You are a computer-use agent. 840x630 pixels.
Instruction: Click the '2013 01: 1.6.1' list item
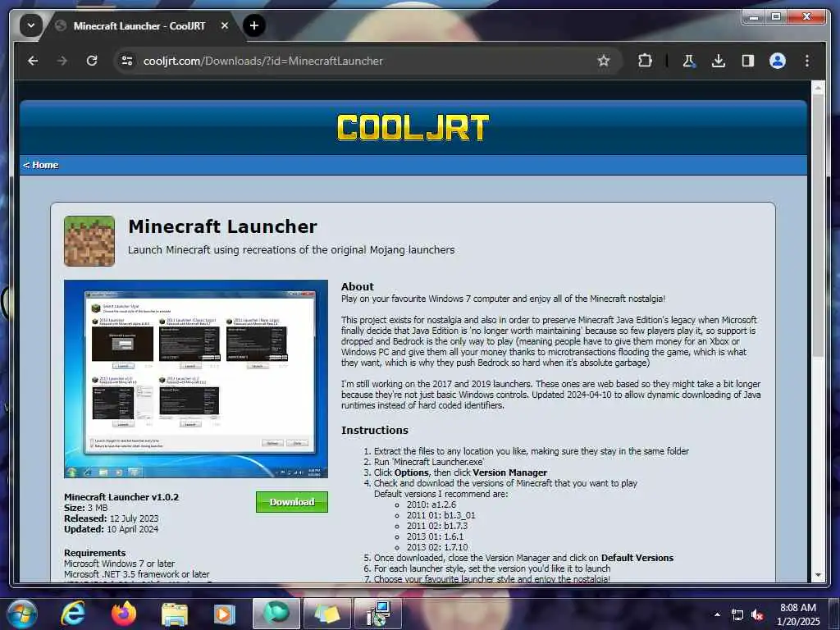[435, 536]
